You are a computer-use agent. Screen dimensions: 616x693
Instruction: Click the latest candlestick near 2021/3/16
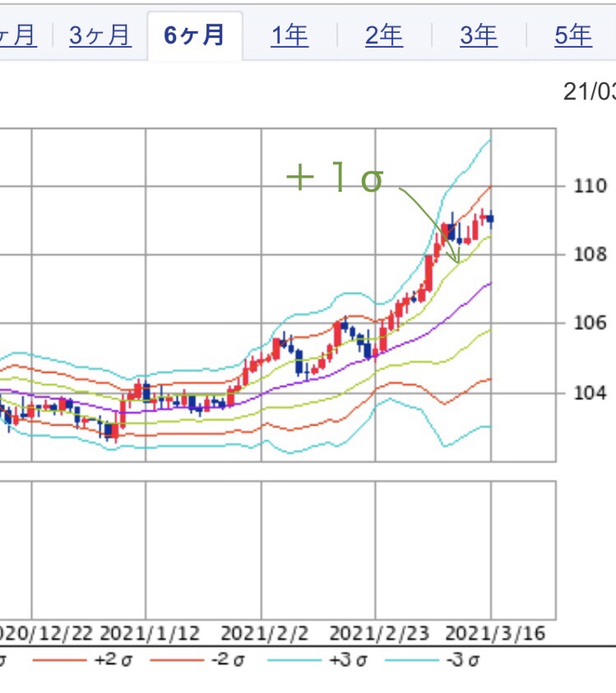pyautogui.click(x=490, y=219)
